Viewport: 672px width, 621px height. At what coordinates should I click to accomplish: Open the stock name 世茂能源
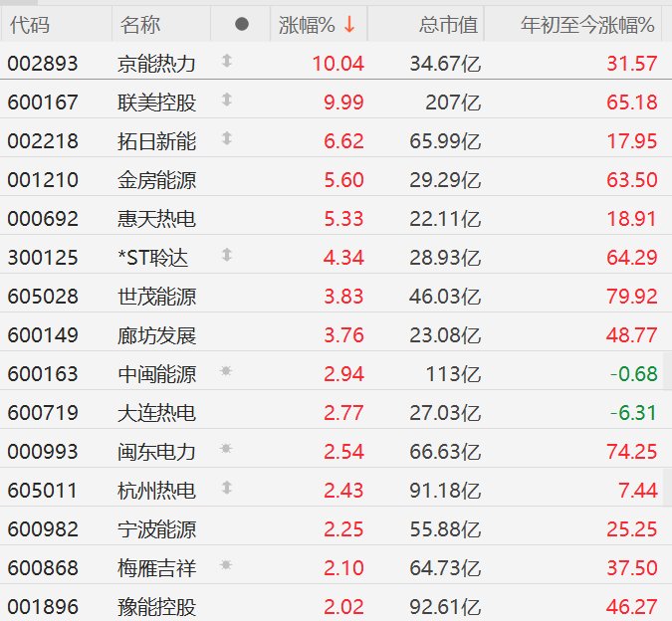coord(157,296)
